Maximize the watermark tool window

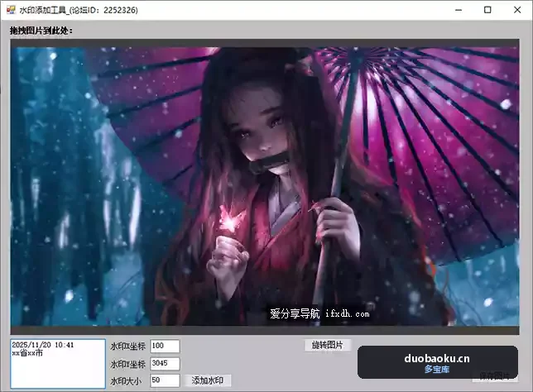[x=487, y=10]
